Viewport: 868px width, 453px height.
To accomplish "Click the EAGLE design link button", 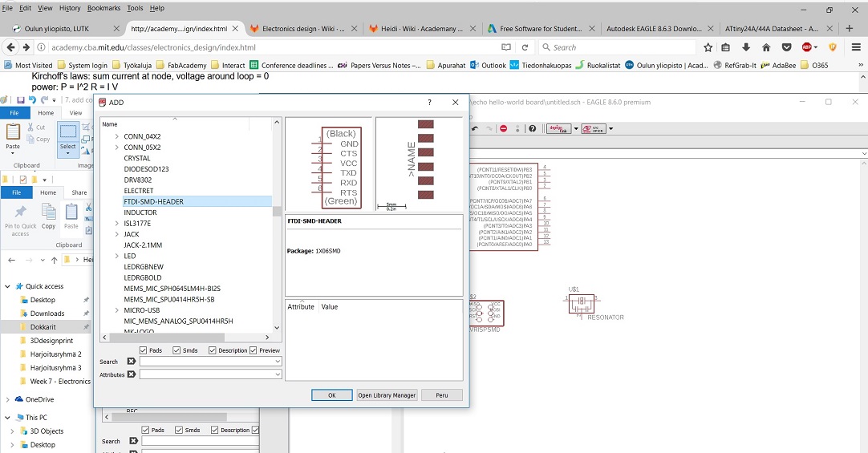I will 558,128.
